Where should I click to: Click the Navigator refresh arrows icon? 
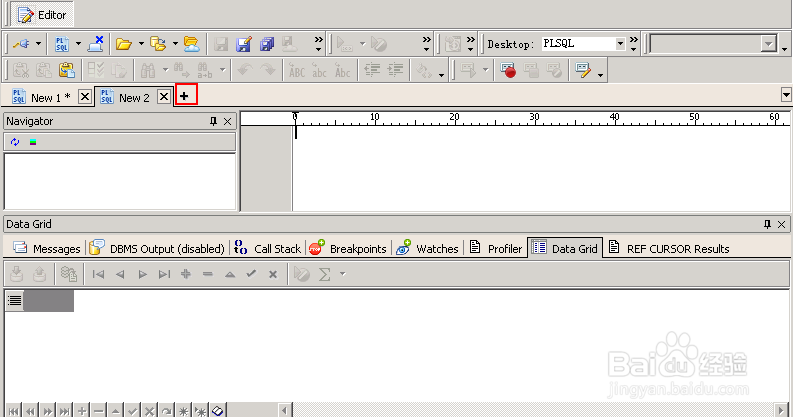click(x=15, y=142)
